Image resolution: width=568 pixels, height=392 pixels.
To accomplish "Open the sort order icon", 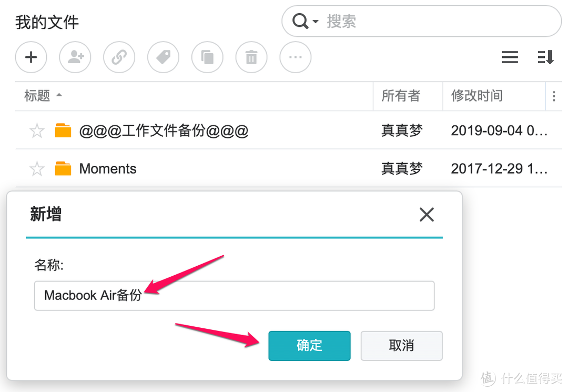I will click(545, 57).
